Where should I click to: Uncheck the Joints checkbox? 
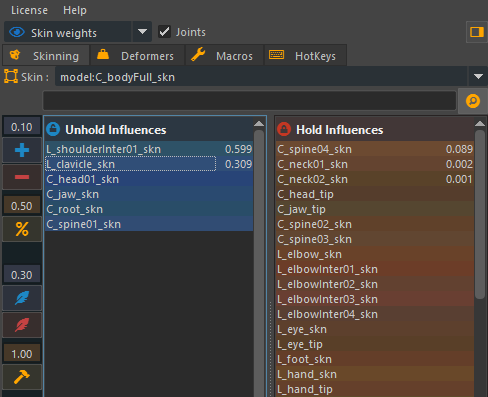(x=164, y=32)
